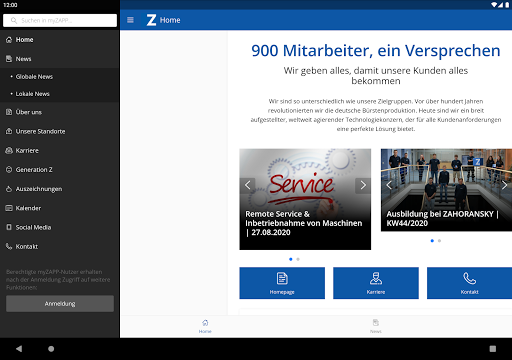This screenshot has width=512, height=360.
Task: Click the person icon on Karriere tile
Action: point(376,278)
